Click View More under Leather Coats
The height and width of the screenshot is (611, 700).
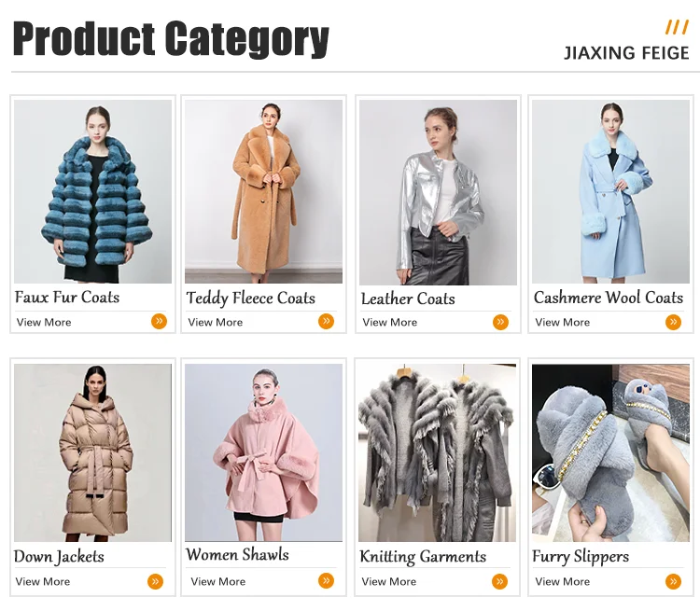tap(390, 322)
